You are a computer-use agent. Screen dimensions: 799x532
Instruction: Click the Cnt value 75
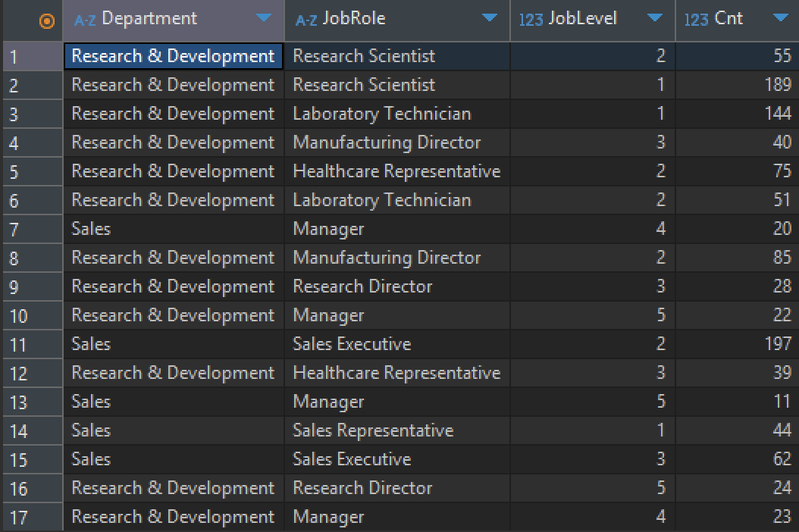[782, 171]
